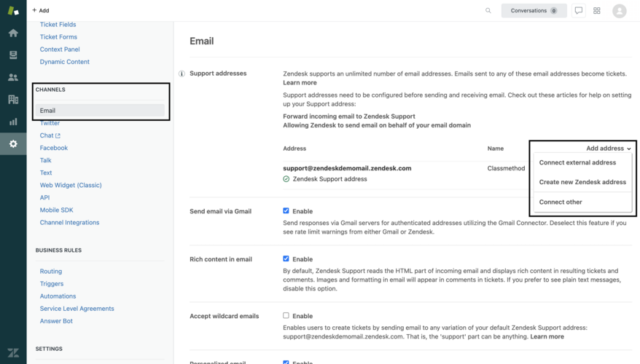
Task: Open the Facebook channel
Action: pyautogui.click(x=53, y=148)
